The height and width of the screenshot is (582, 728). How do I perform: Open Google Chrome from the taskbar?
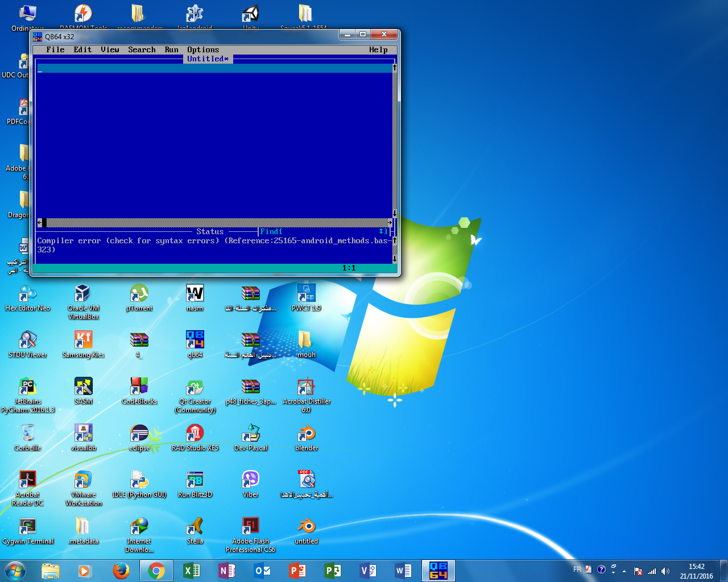coord(156,571)
